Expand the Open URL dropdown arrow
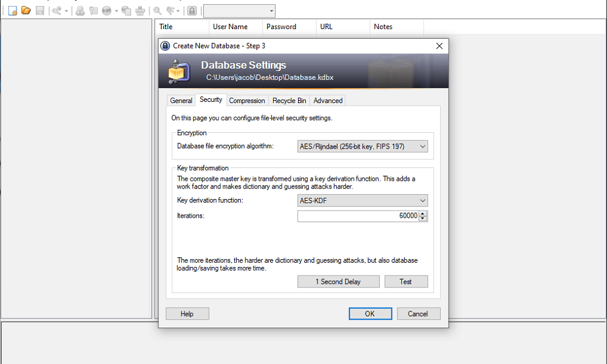The width and height of the screenshot is (607, 364). coord(116,11)
